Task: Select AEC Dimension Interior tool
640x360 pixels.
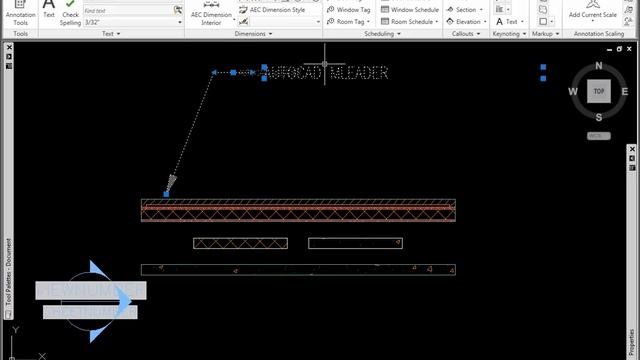Action: pos(211,14)
